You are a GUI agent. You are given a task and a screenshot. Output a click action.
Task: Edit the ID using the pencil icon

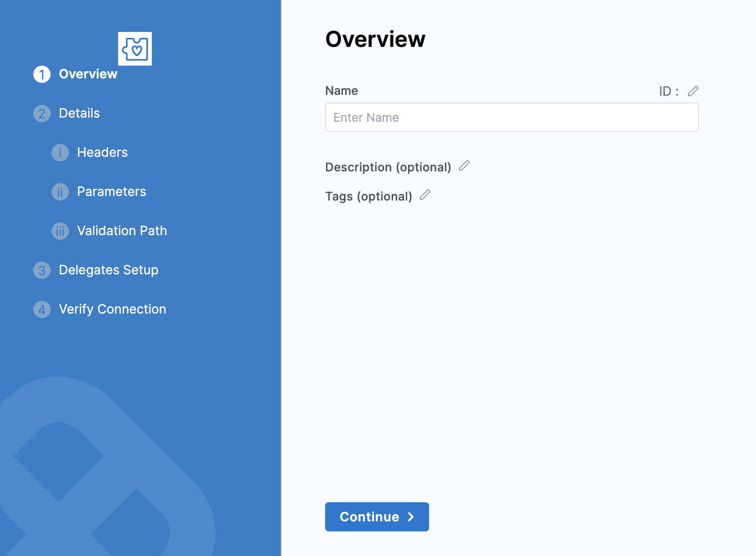click(x=693, y=91)
